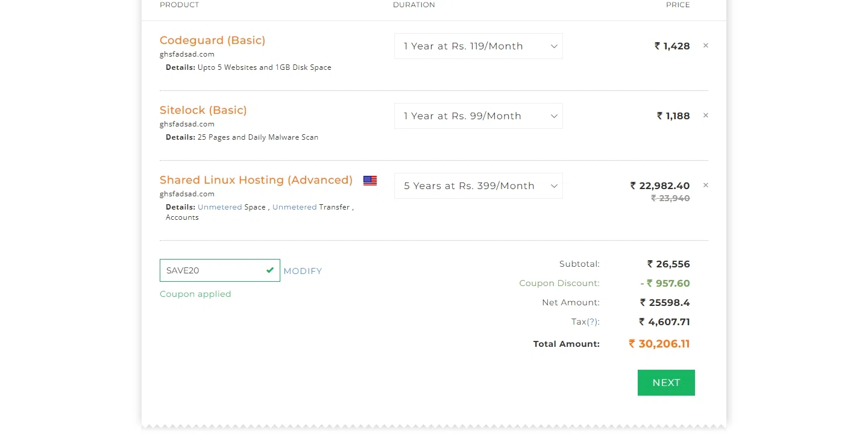
Task: Click the Shared Linux Hosting (Advanced) title
Action: [x=256, y=180]
